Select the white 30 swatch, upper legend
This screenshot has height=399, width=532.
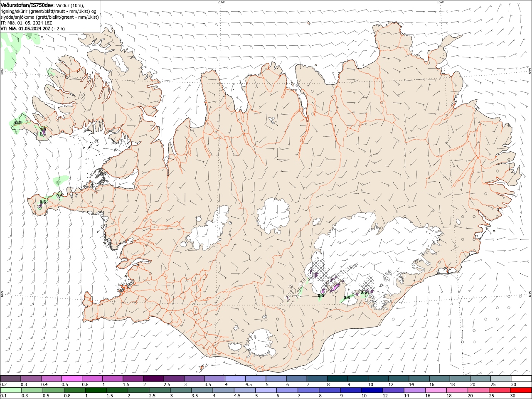pyautogui.click(x=522, y=379)
